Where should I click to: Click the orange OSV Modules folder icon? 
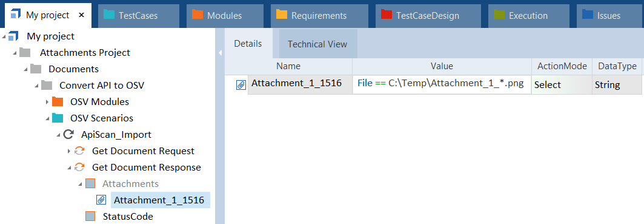click(58, 102)
